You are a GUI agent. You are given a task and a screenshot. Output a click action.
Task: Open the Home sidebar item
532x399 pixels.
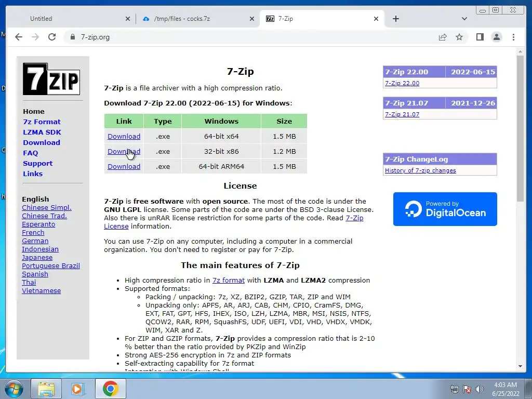tap(34, 111)
